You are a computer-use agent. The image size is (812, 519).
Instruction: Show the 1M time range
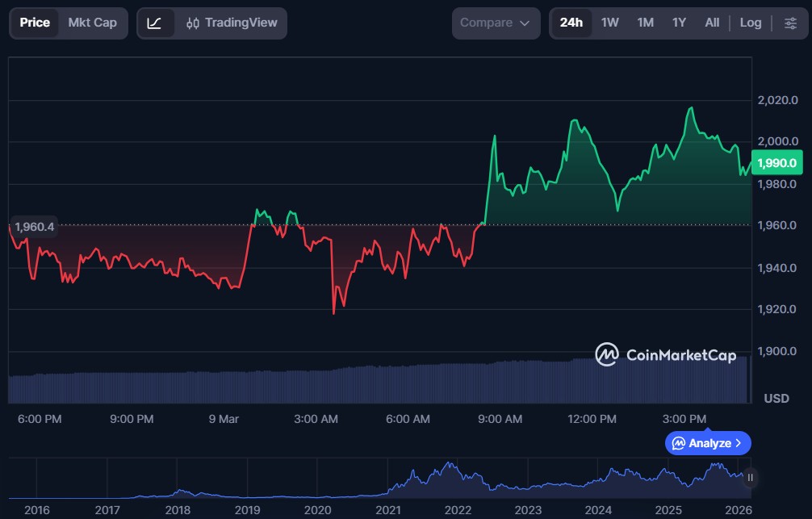(x=645, y=23)
